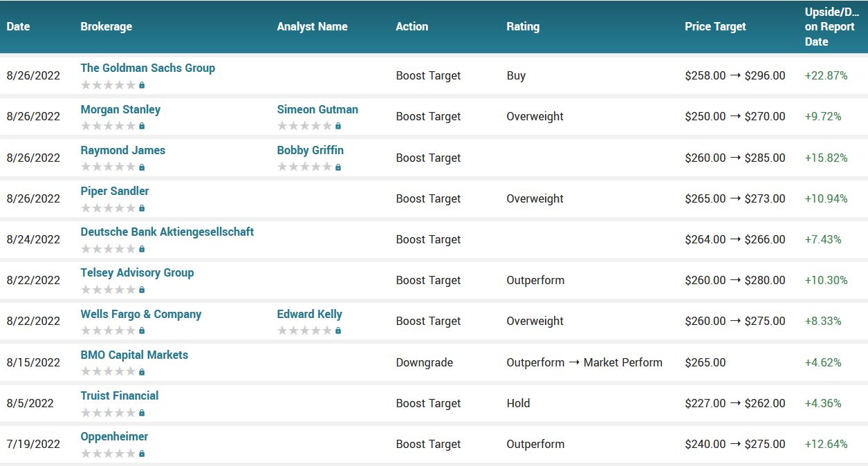
Task: Select the $265.00 price target for BMO
Action: pos(705,362)
